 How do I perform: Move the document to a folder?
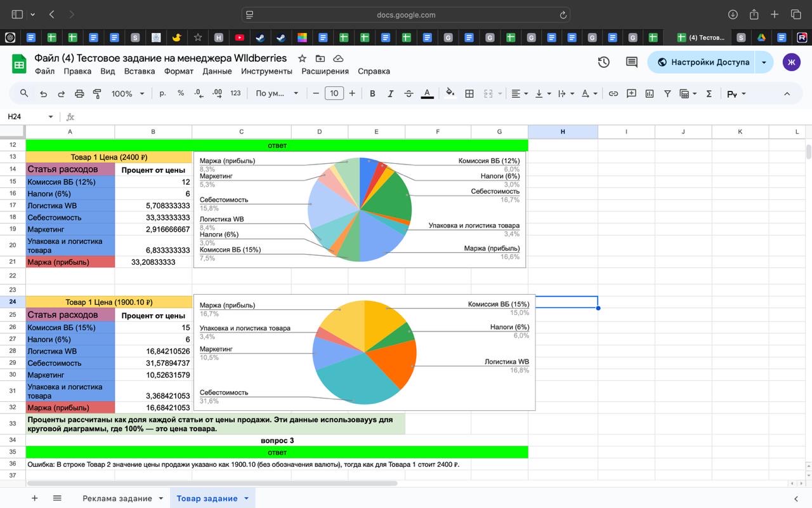(321, 58)
